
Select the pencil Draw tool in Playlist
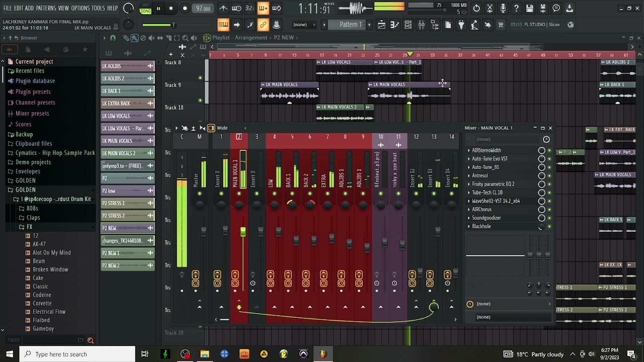126,38
